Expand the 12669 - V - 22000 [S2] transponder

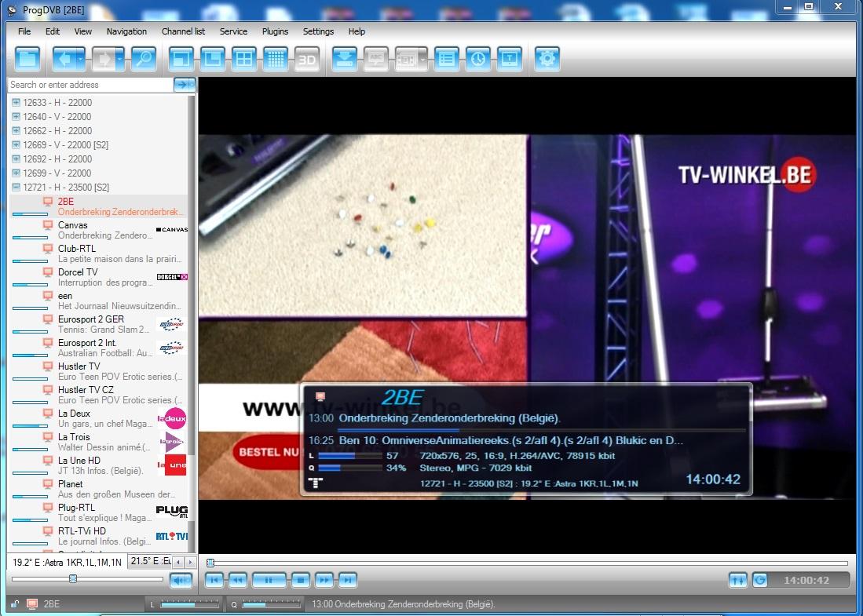pyautogui.click(x=16, y=144)
